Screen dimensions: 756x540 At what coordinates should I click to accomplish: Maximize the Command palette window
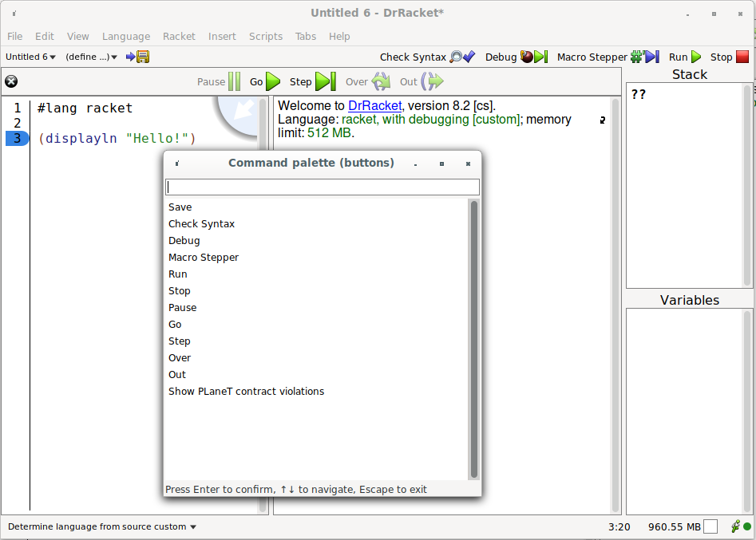[441, 164]
